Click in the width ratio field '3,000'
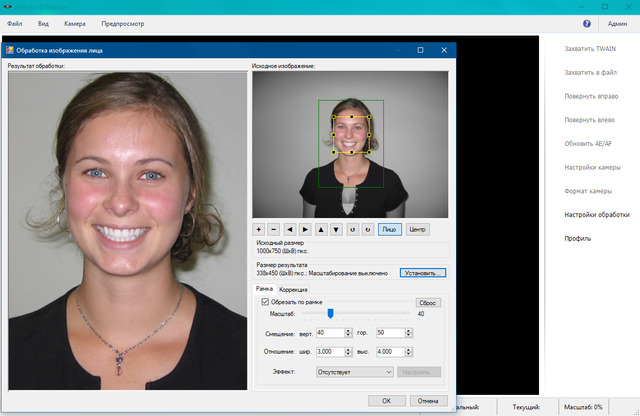 click(331, 351)
